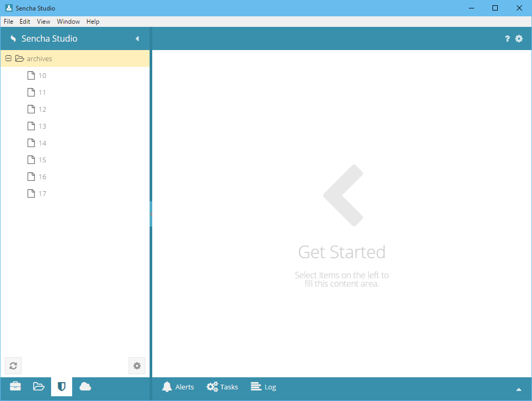Select the shield archives tab
Viewport: 532px width, 401px height.
[62, 386]
